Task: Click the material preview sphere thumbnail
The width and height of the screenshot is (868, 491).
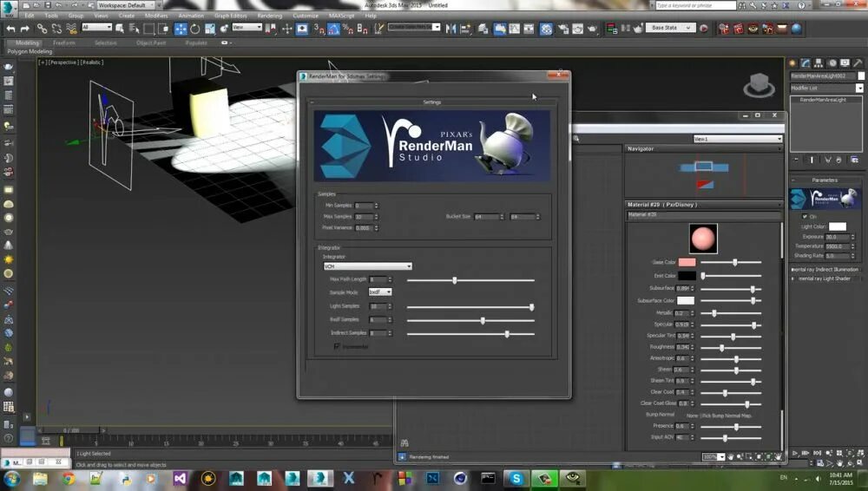Action: (703, 239)
